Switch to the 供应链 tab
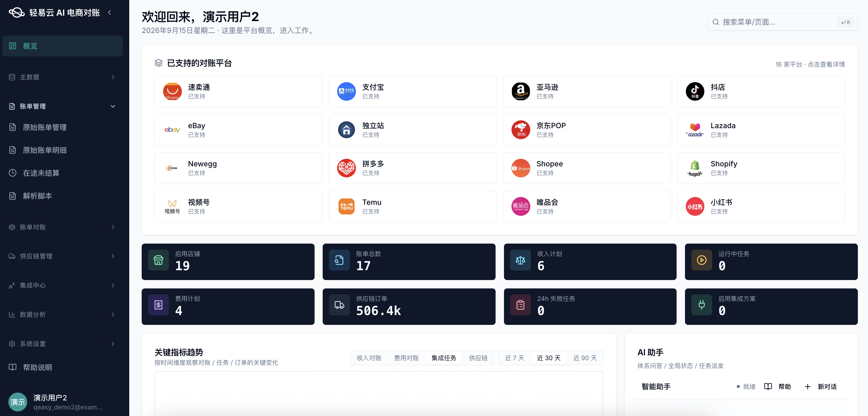This screenshot has height=416, width=868. (x=478, y=358)
